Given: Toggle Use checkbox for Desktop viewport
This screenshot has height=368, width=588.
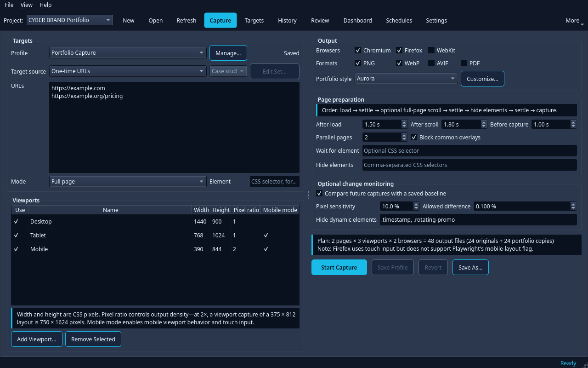Looking at the screenshot, I should (16, 222).
